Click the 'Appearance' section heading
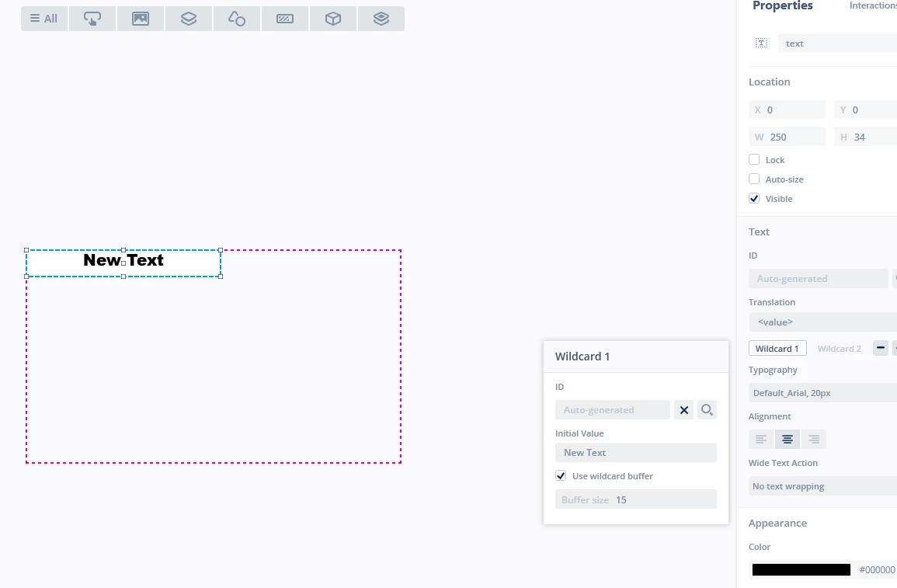This screenshot has width=897, height=588. pyautogui.click(x=777, y=524)
